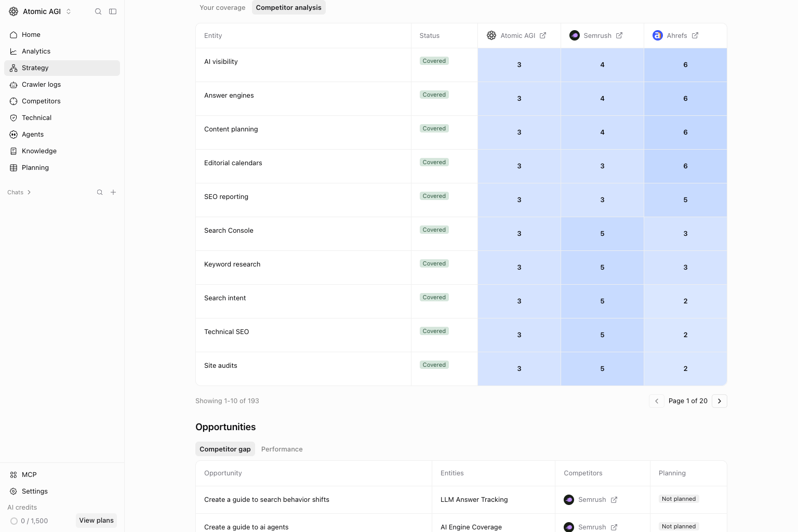Collapse the sidebar with the panel icon
Viewport: 798px width, 532px height.
pyautogui.click(x=113, y=11)
